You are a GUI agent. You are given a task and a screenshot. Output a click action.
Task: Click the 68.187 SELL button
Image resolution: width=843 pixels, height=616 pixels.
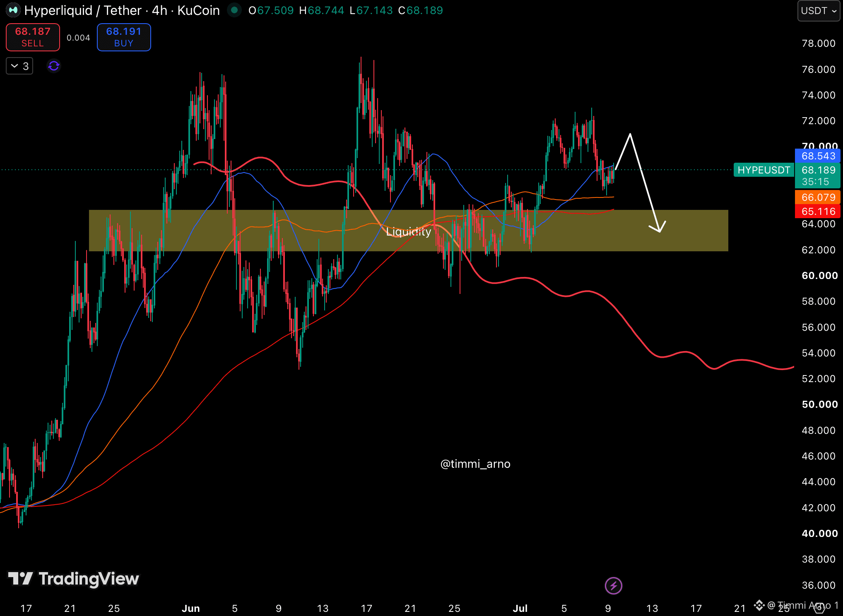click(x=33, y=37)
